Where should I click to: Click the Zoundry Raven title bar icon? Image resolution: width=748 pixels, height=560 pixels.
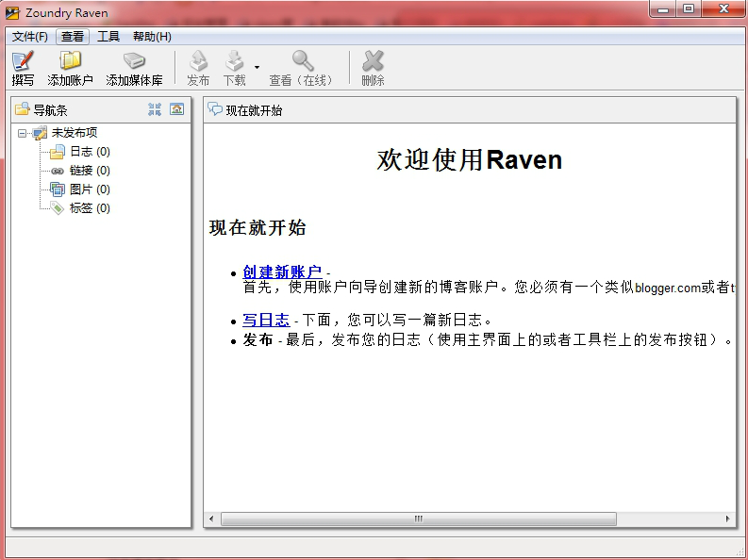coord(12,13)
